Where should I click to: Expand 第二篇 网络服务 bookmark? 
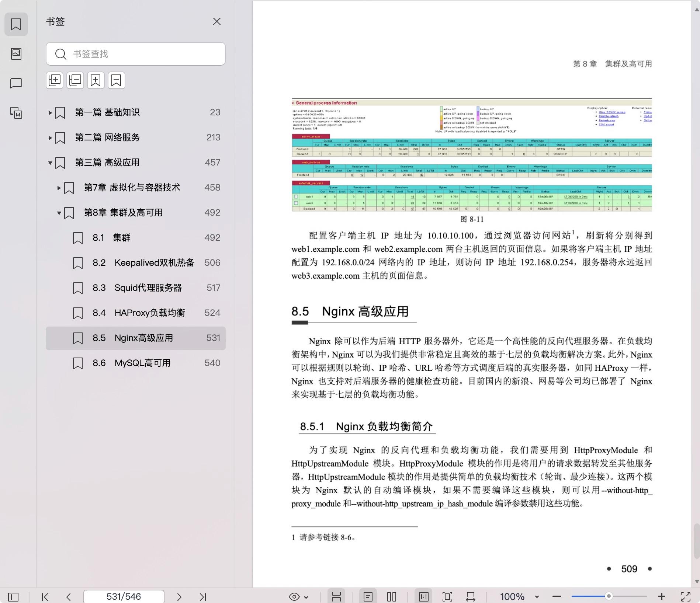[50, 138]
